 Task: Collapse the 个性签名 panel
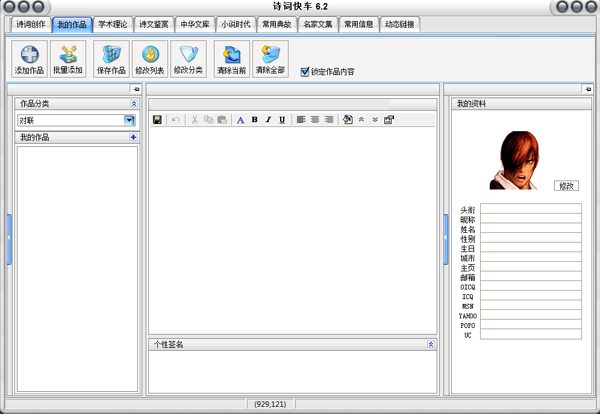(431, 344)
